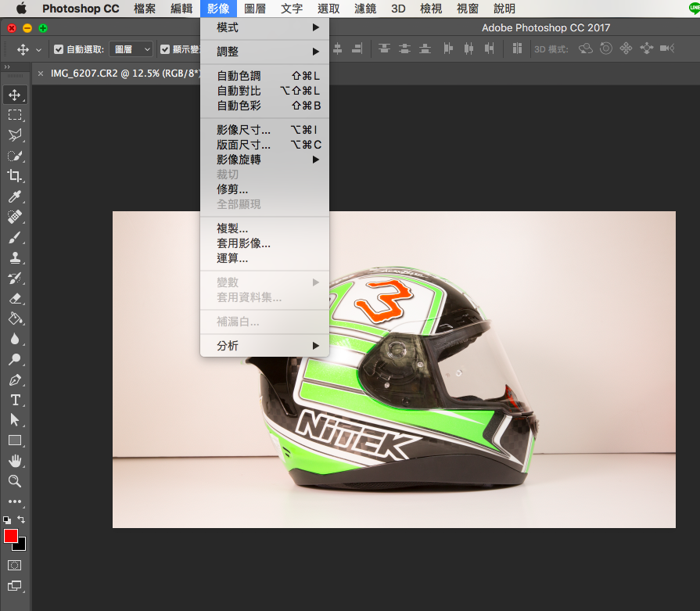Viewport: 700px width, 611px height.
Task: Close the open 影像 menu in menu bar
Action: click(x=218, y=9)
